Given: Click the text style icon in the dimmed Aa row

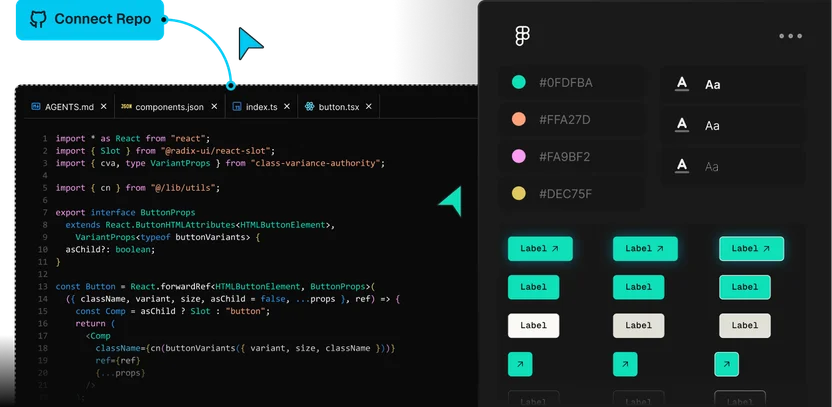Looking at the screenshot, I should 682,166.
